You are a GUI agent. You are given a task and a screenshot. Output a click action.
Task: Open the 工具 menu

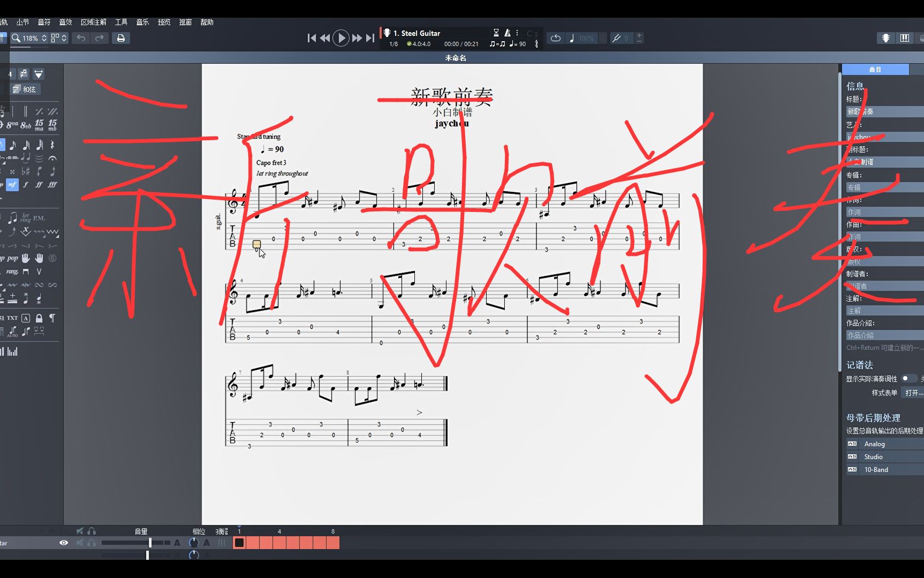121,22
